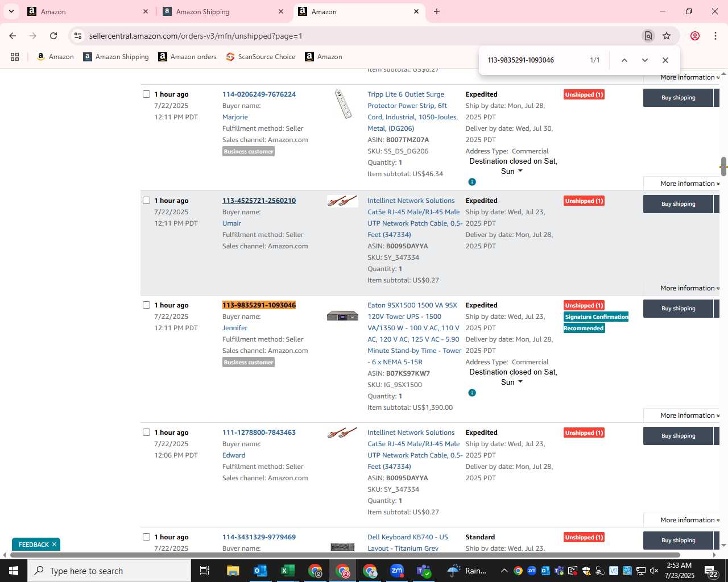
Task: Open the Amazon orders bookmark
Action: (x=187, y=57)
